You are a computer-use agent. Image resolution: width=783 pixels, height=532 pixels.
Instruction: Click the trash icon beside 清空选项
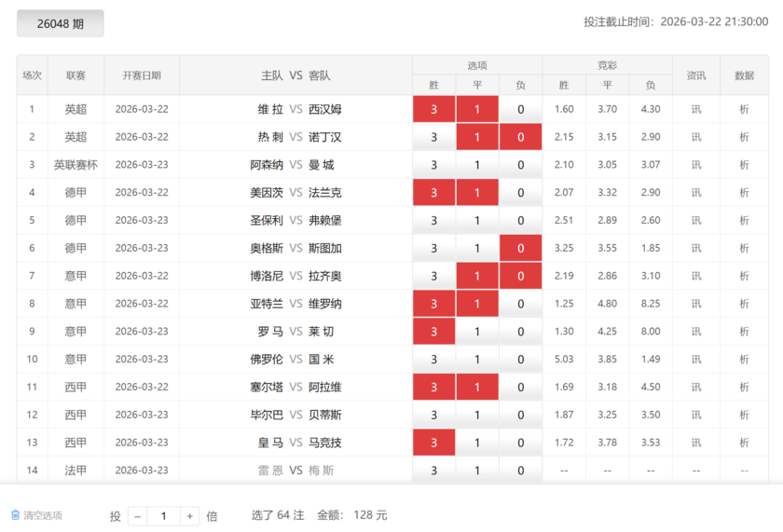[x=16, y=515]
